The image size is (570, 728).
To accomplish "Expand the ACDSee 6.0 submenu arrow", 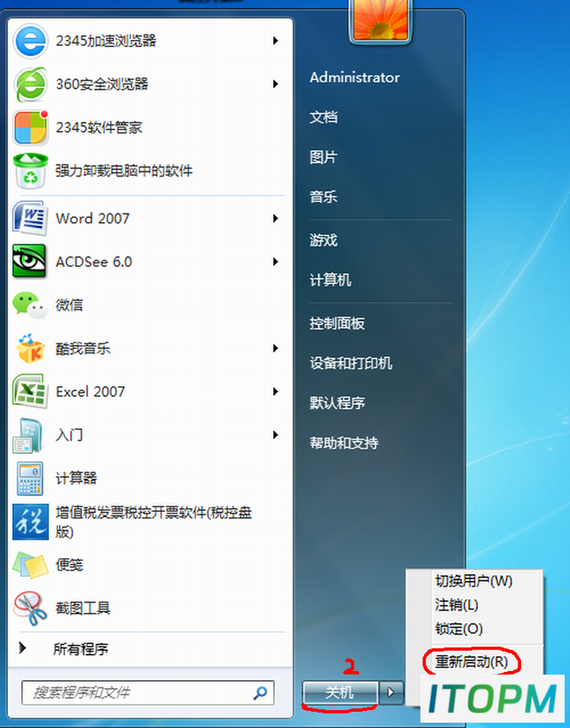I will point(275,262).
